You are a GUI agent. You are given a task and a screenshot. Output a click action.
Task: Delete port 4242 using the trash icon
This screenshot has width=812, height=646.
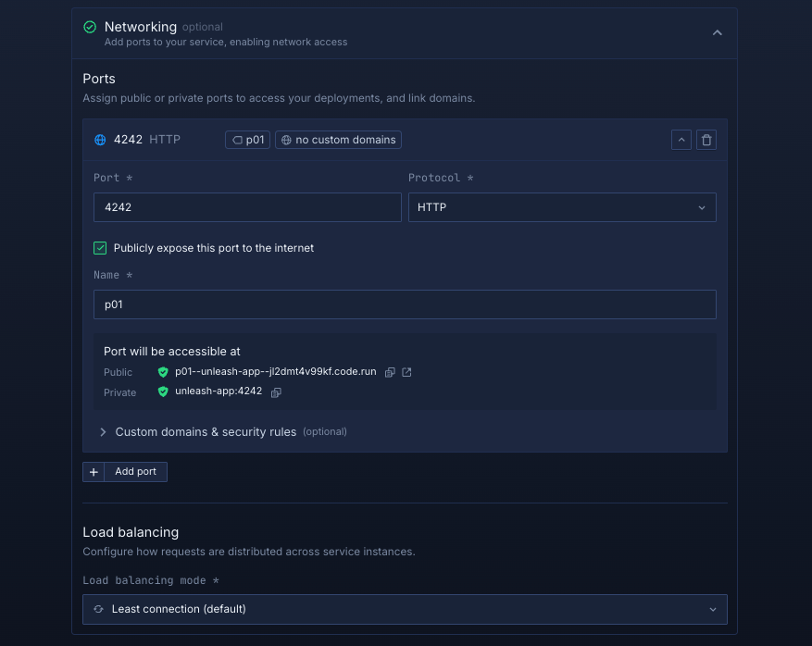(x=706, y=140)
